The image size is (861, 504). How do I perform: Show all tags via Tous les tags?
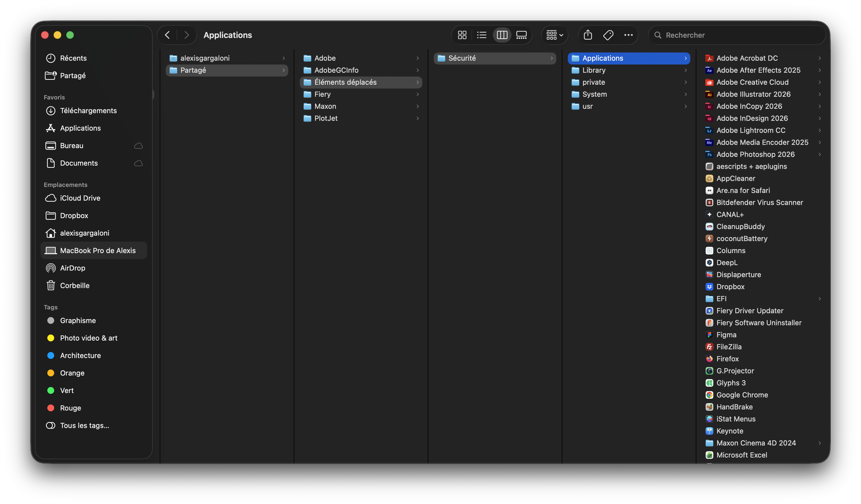tap(85, 426)
